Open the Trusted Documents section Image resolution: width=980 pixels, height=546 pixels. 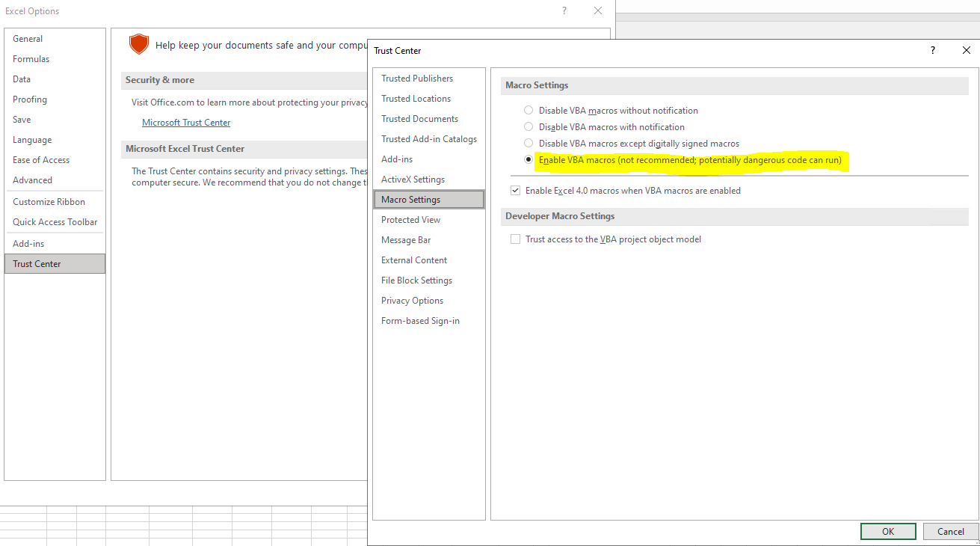428,119
